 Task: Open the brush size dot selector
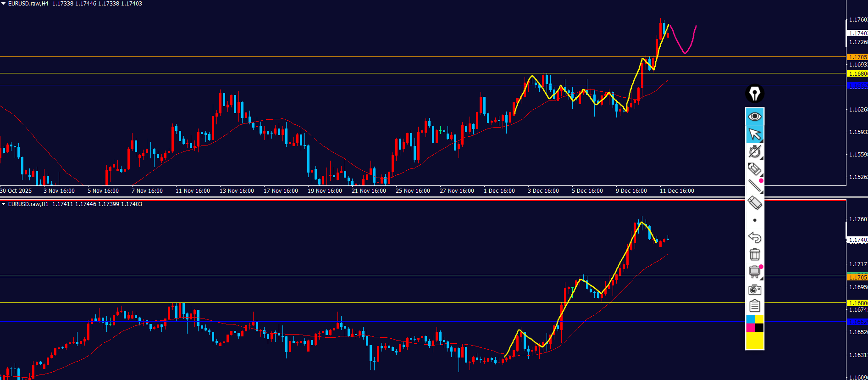754,220
